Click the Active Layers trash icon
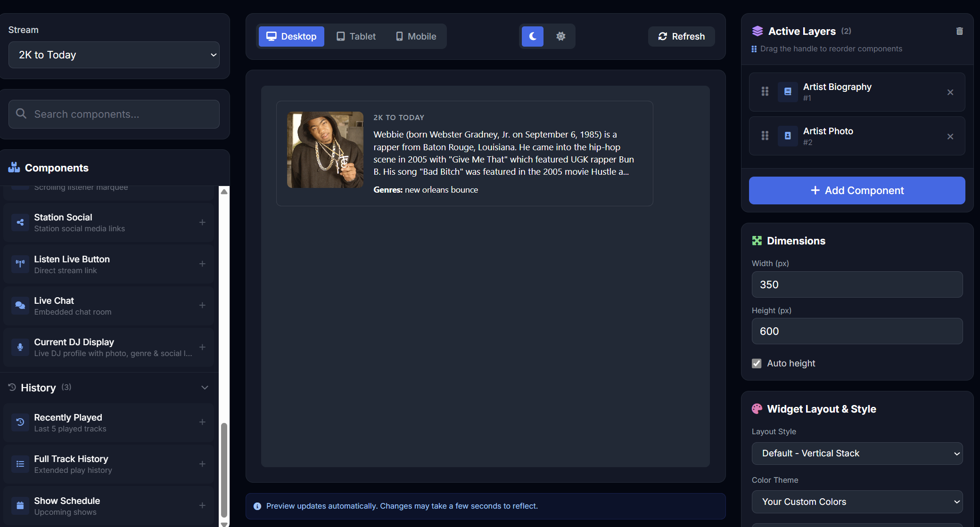980x527 pixels. click(959, 31)
